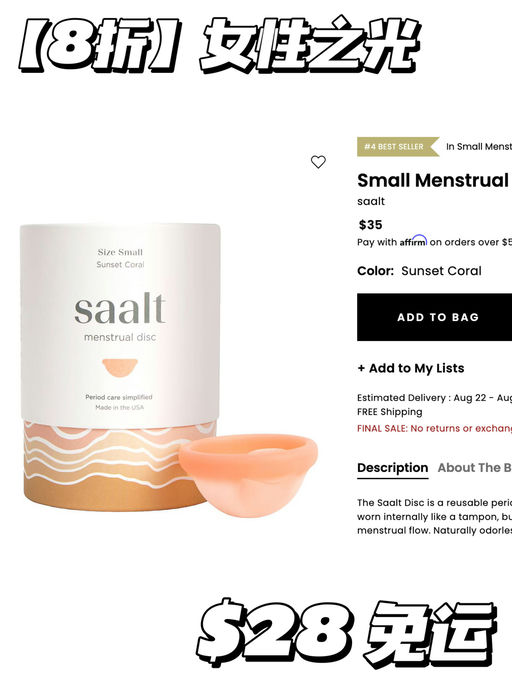Click the ADD TO BAG button
This screenshot has width=512, height=682.
point(435,317)
